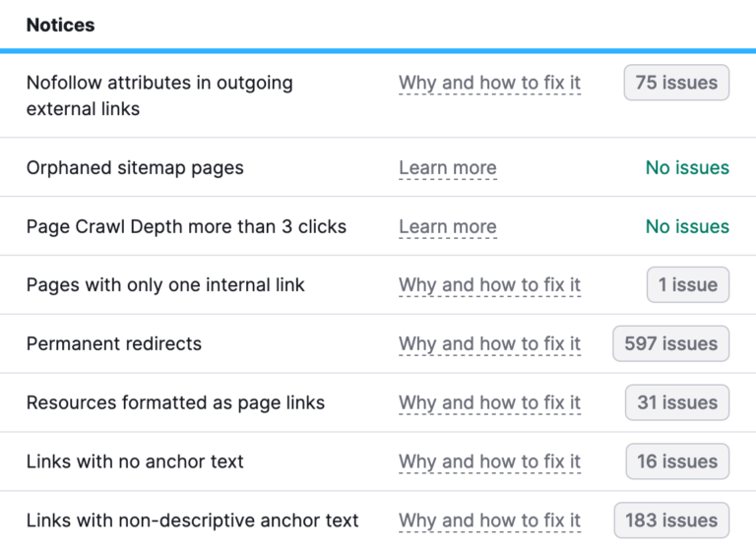Open the 75 issues badge for nofollow attributes
The width and height of the screenshot is (756, 551).
(x=676, y=83)
